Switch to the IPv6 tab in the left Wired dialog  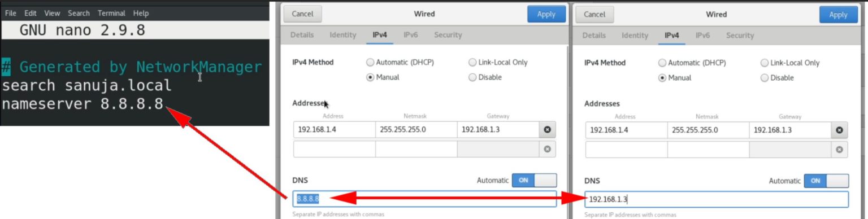click(x=411, y=35)
